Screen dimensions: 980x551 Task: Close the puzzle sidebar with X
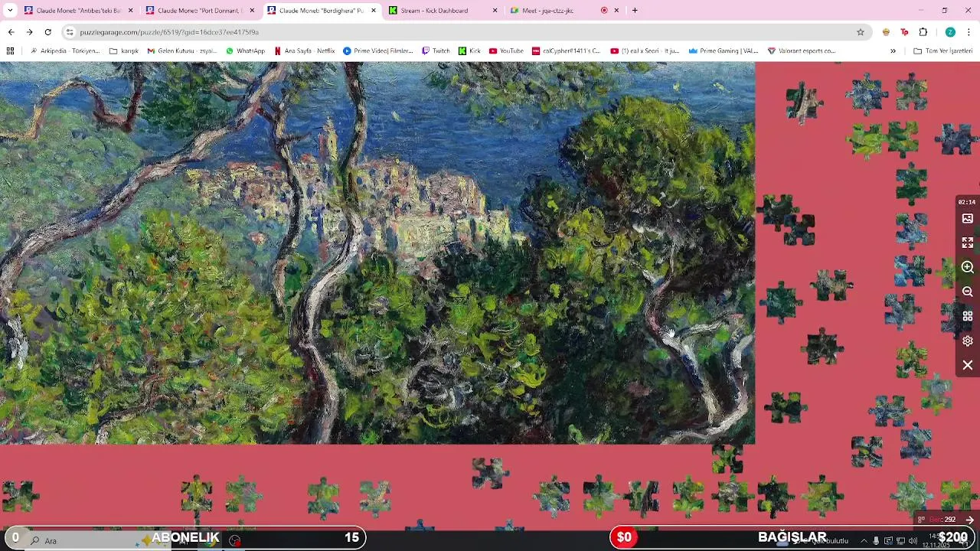pyautogui.click(x=968, y=365)
